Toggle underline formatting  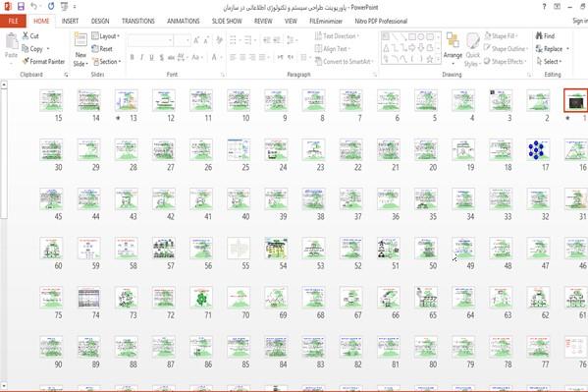(x=151, y=57)
